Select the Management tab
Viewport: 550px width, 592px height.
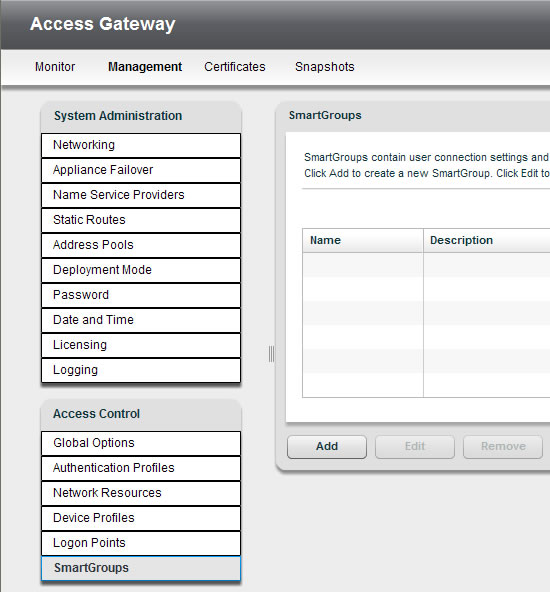(145, 67)
